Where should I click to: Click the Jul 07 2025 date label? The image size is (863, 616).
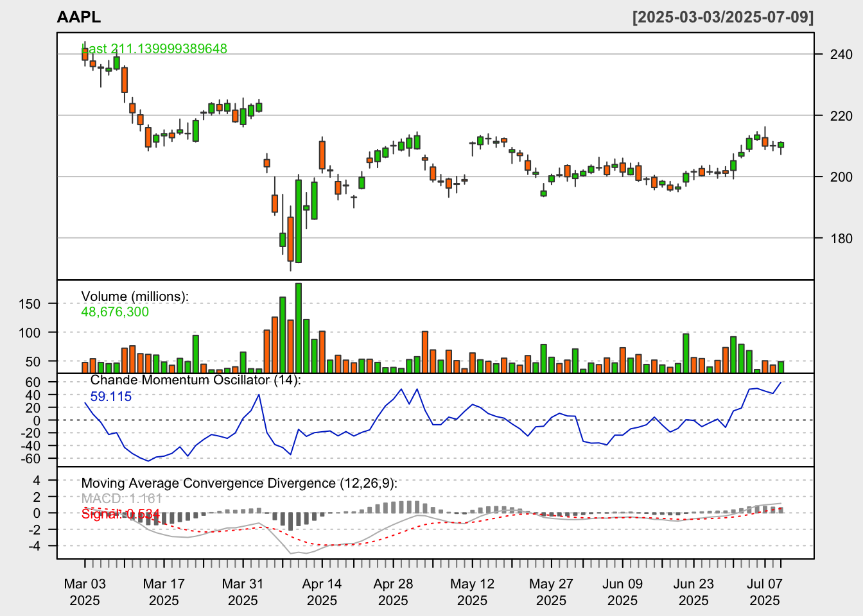(x=765, y=592)
